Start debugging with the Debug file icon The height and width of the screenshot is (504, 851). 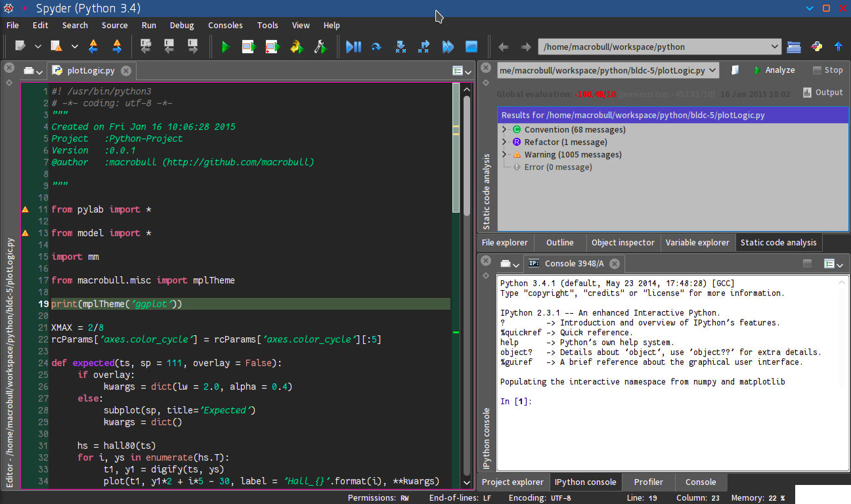tap(353, 47)
